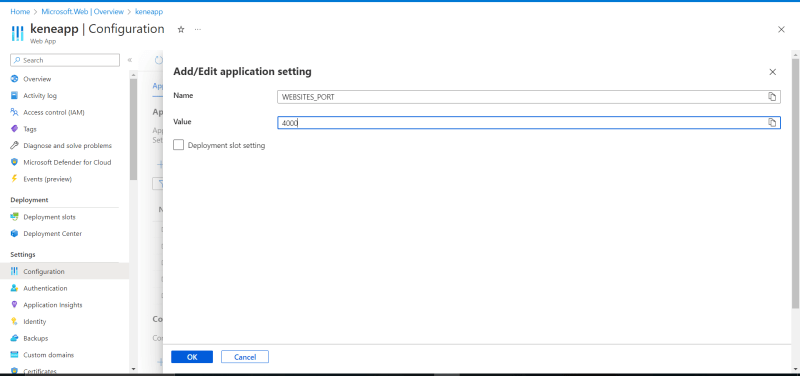Click the Microsoft Defender for Cloud shield icon
Viewport: 800px width, 376px height.
tap(14, 162)
